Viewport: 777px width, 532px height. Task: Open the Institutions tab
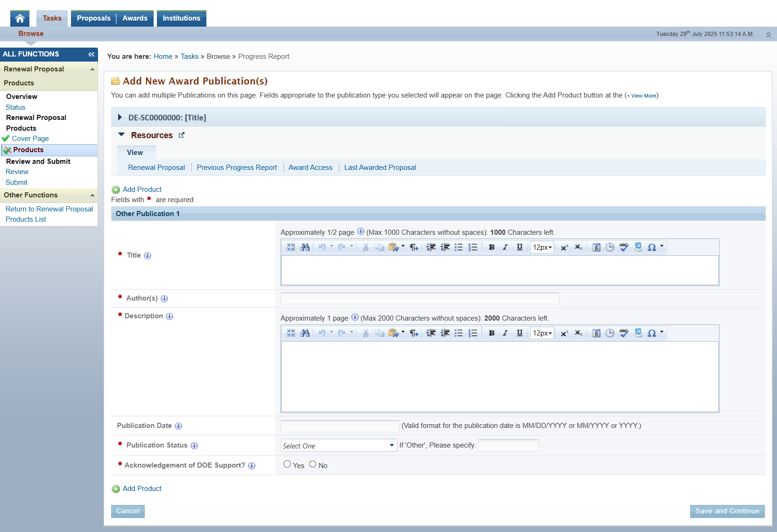point(181,18)
